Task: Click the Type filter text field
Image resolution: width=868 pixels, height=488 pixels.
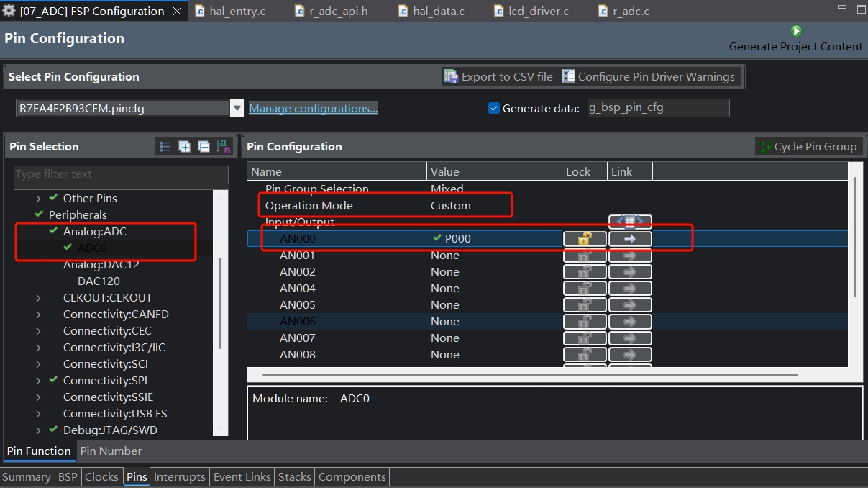Action: (121, 174)
